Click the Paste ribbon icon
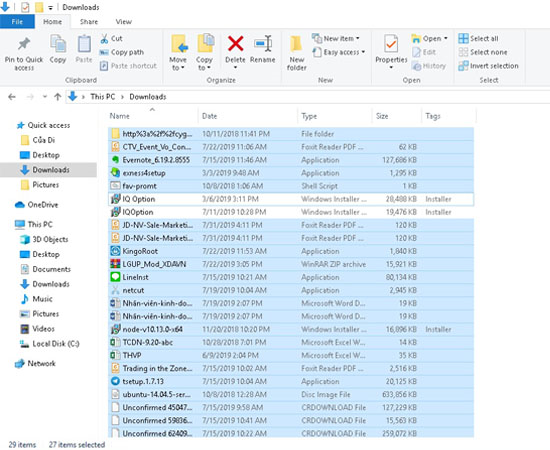The height and width of the screenshot is (450, 550). click(84, 44)
